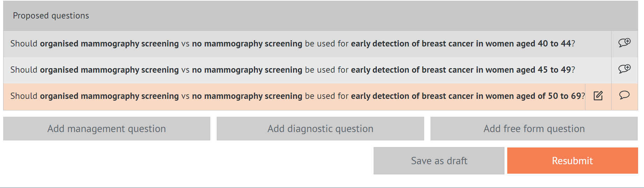Click "organised mammography screening" in the highlighted question
This screenshot has width=644, height=188.
(109, 96)
